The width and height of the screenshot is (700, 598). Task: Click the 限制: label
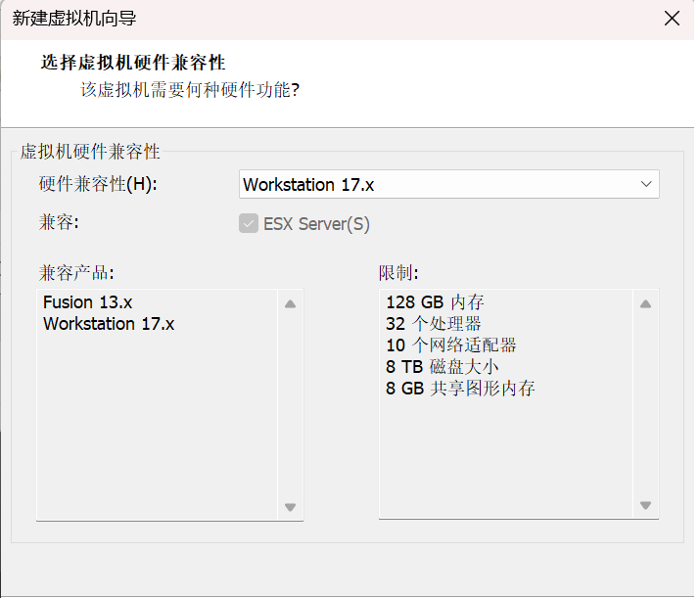[x=398, y=273]
